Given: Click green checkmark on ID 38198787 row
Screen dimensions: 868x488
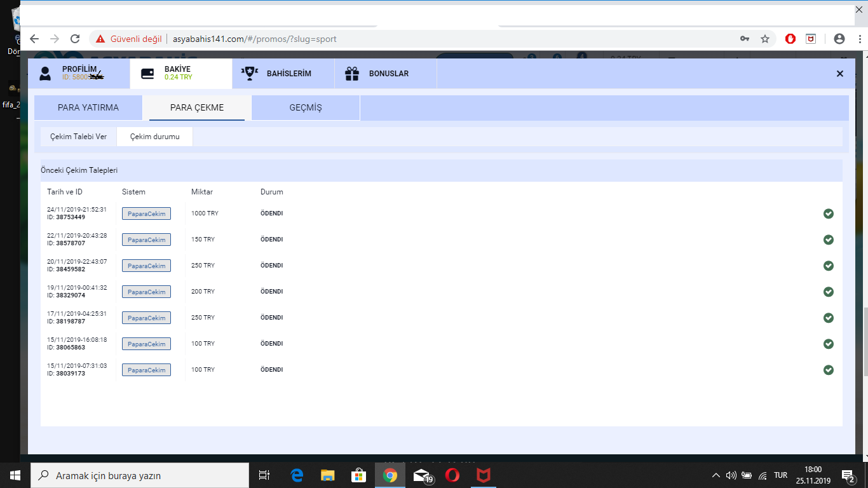Looking at the screenshot, I should (829, 318).
